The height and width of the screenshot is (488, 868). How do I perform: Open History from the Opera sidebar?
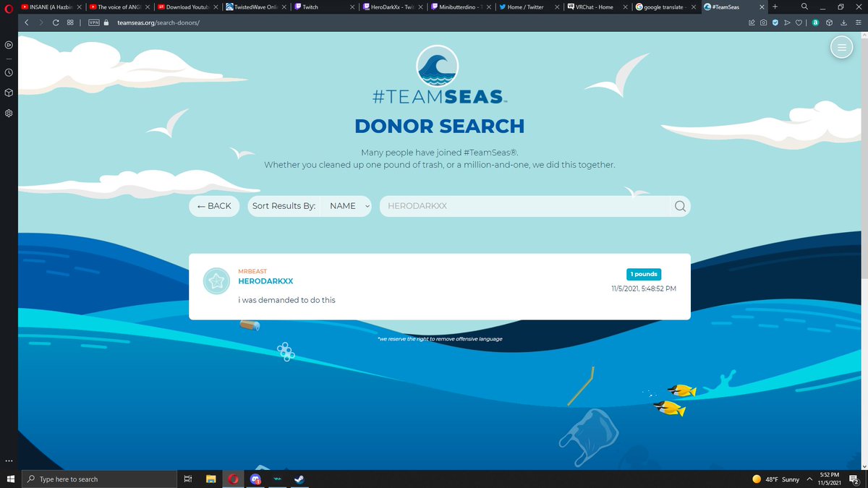[9, 72]
